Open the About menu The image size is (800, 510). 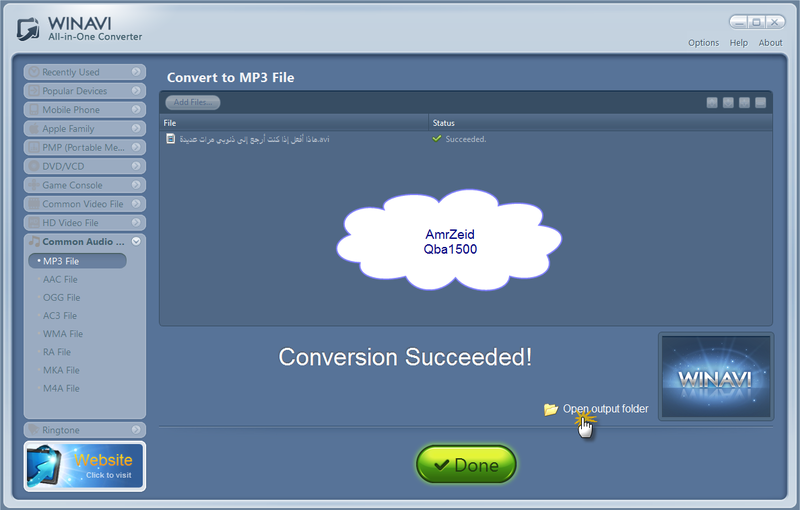(x=770, y=43)
